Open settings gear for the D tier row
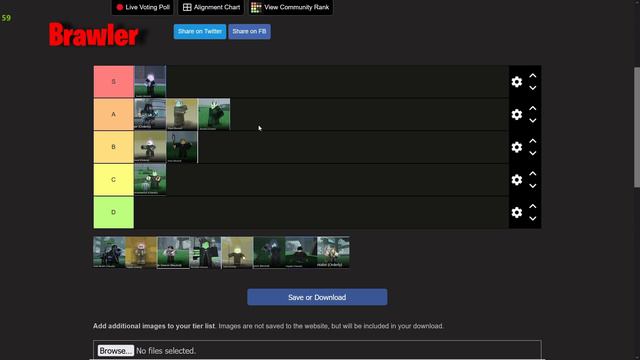 pos(517,212)
